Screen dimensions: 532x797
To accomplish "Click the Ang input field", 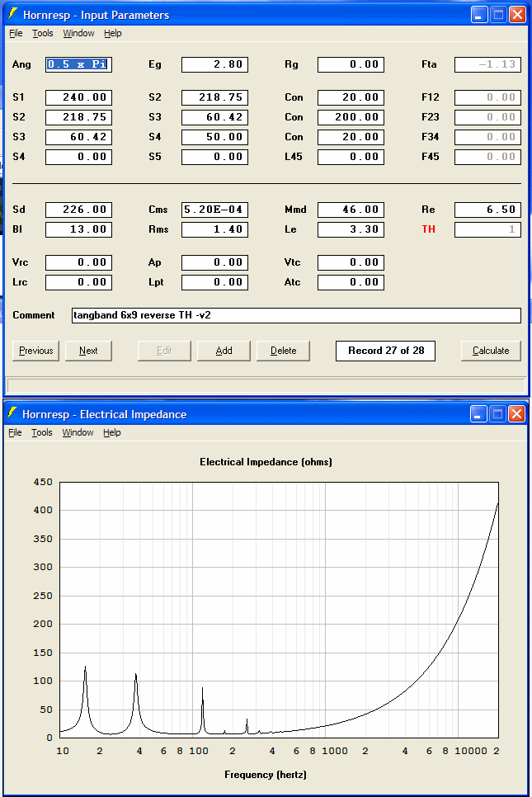I will point(78,64).
